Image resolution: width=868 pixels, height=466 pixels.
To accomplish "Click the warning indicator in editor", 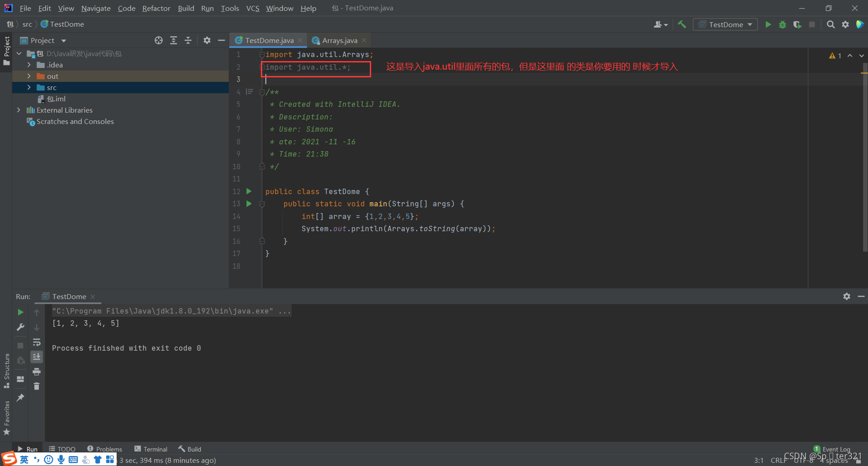I will point(835,56).
